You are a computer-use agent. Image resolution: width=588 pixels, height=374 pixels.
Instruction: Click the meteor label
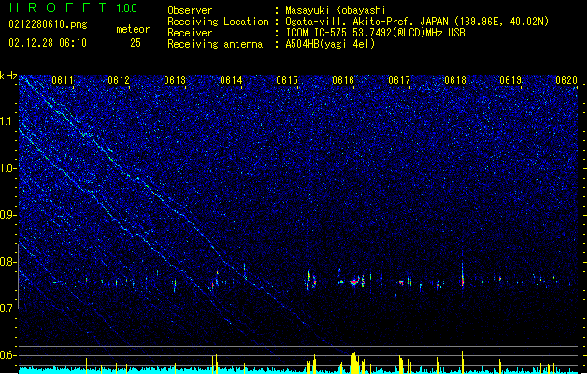coord(133,29)
